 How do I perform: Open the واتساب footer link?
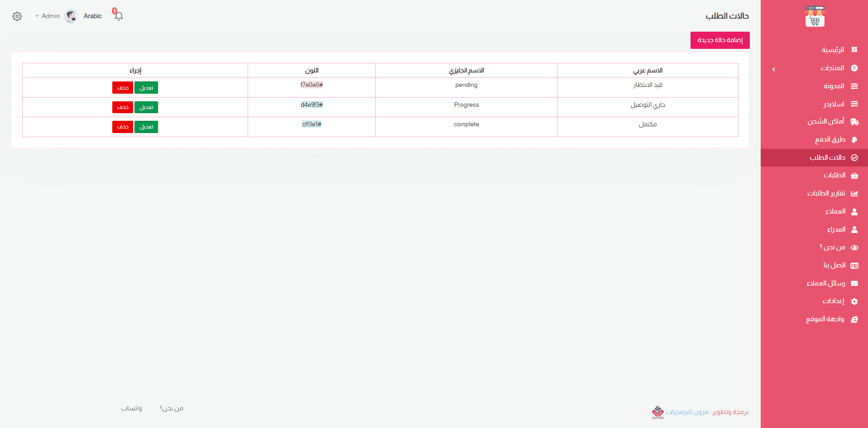click(x=131, y=409)
